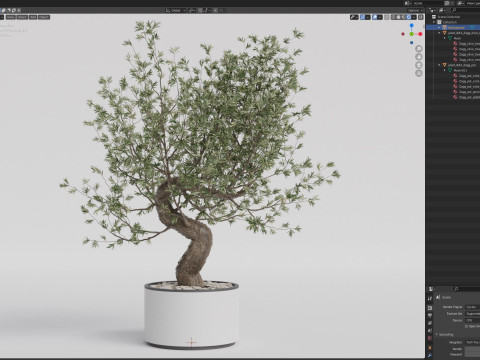Open the Render Engine Cycles dropdown
Image resolution: width=480 pixels, height=360 pixels.
(472, 307)
